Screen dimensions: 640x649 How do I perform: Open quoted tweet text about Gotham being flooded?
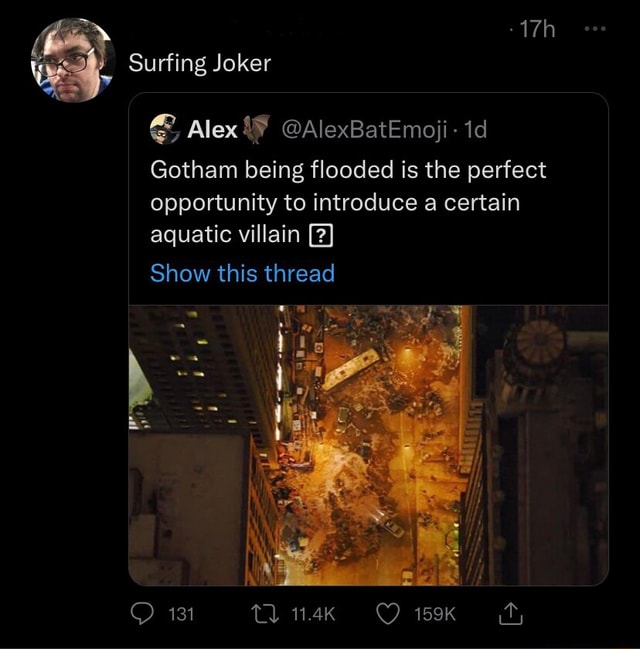coord(348,202)
